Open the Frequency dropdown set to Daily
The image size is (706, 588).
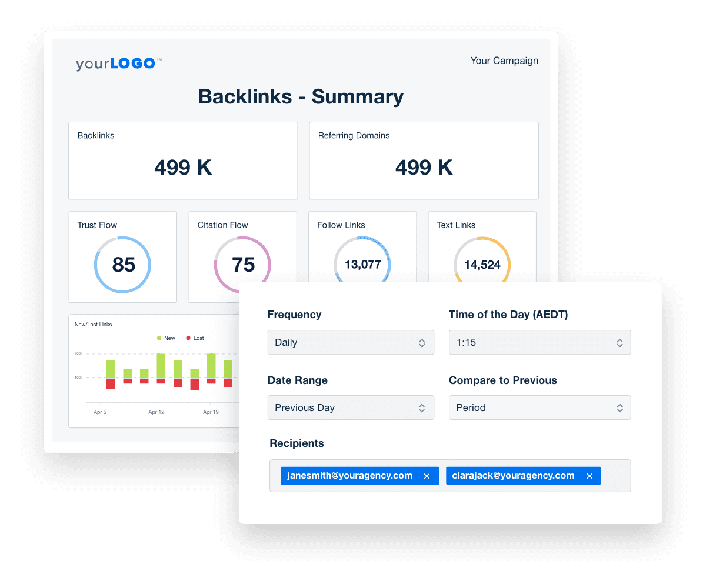(x=351, y=342)
